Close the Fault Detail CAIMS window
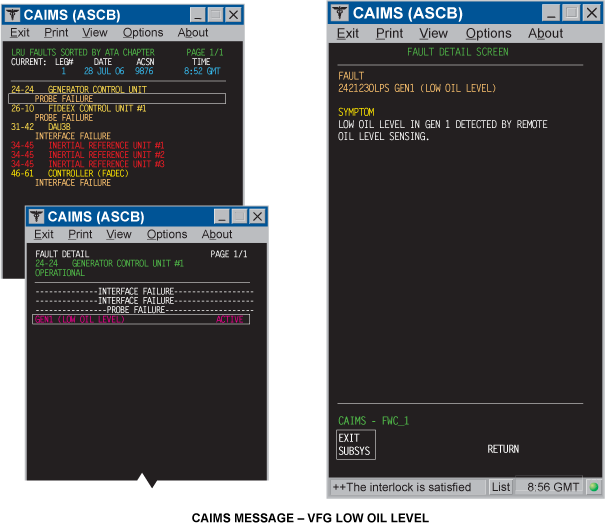The width and height of the screenshot is (605, 527). pyautogui.click(x=258, y=216)
